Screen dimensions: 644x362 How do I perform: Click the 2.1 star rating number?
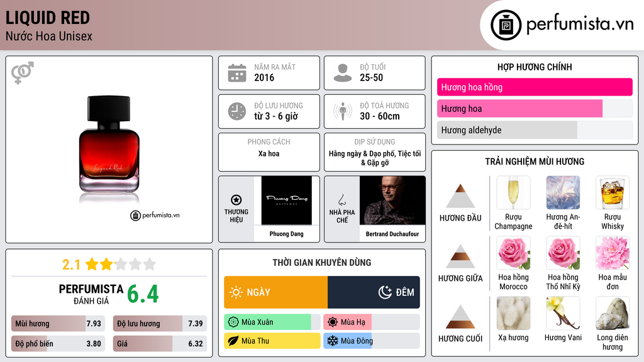(x=72, y=265)
